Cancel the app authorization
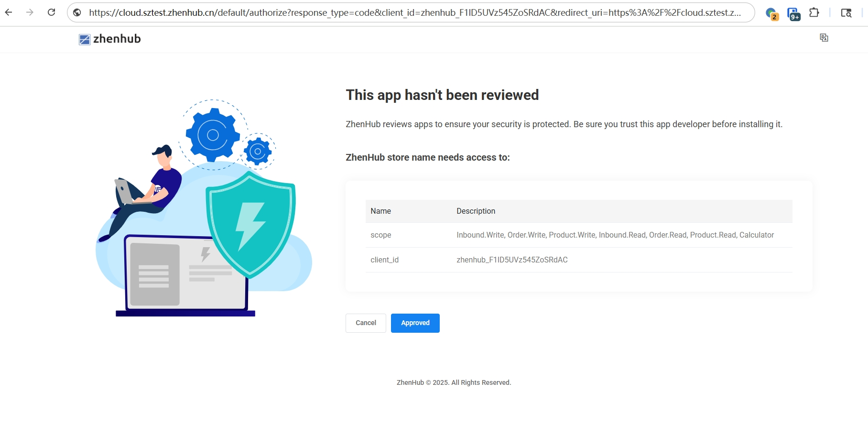 coord(365,323)
